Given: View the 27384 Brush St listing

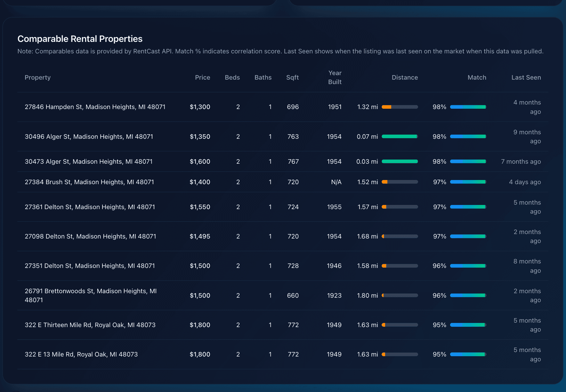Looking at the screenshot, I should tap(89, 182).
